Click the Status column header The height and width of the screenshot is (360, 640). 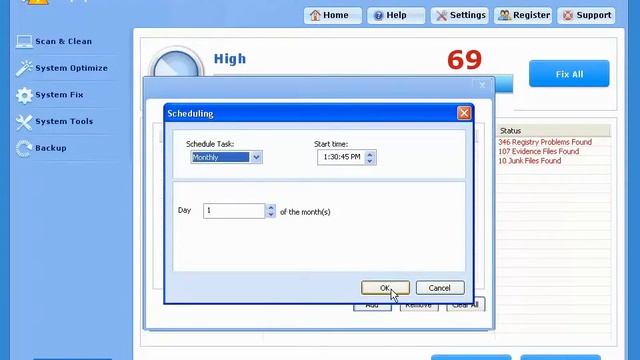coord(553,131)
